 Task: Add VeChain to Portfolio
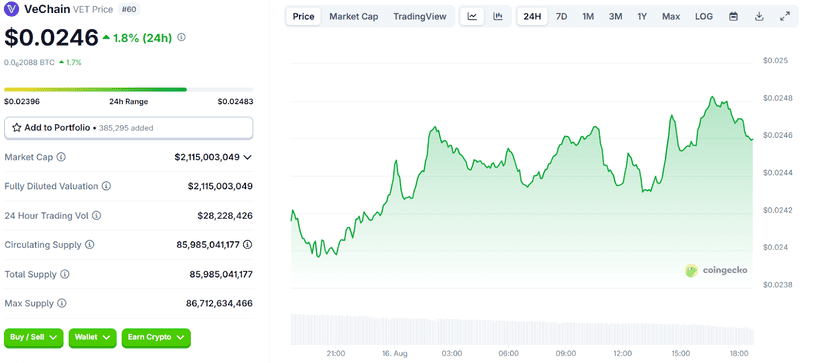(128, 128)
